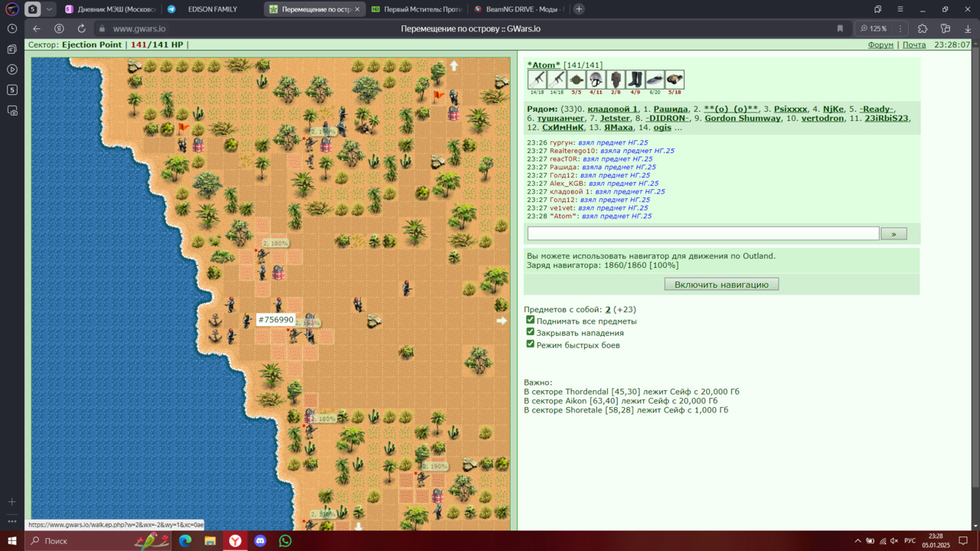Open *Atom* player profile link
The width and height of the screenshot is (980, 551).
(544, 65)
